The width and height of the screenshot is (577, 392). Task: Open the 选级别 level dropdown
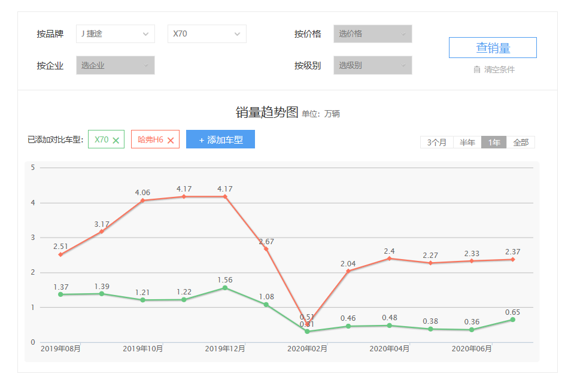372,65
